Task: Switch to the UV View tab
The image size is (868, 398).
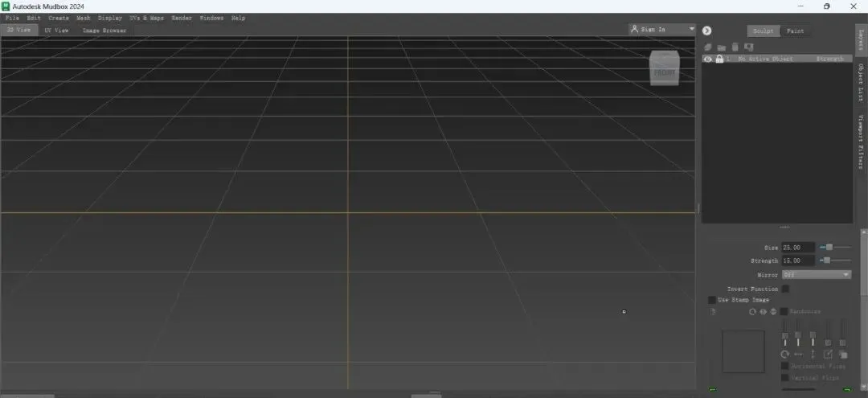Action: coord(56,31)
